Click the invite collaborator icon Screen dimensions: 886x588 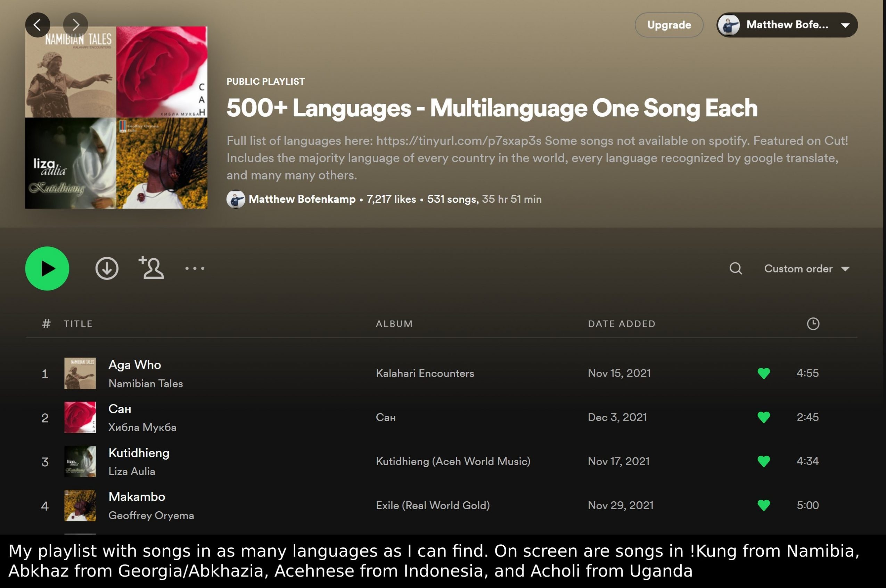pos(151,268)
